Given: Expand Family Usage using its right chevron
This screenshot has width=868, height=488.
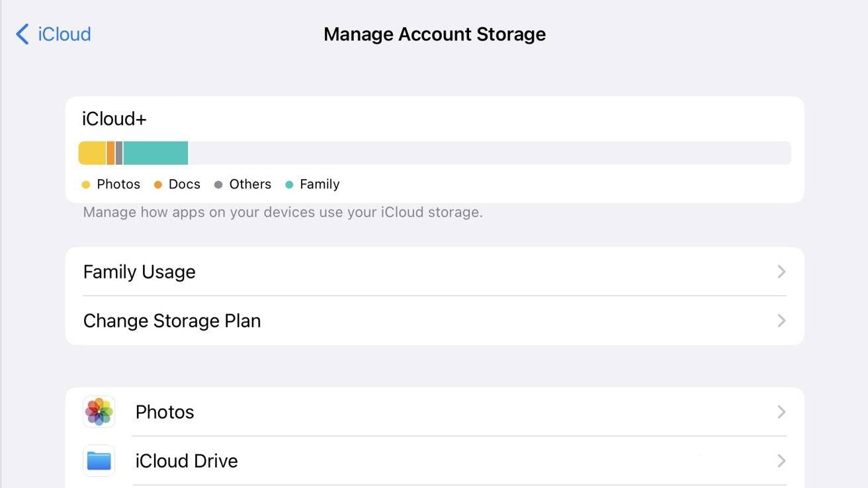Looking at the screenshot, I should pos(781,272).
